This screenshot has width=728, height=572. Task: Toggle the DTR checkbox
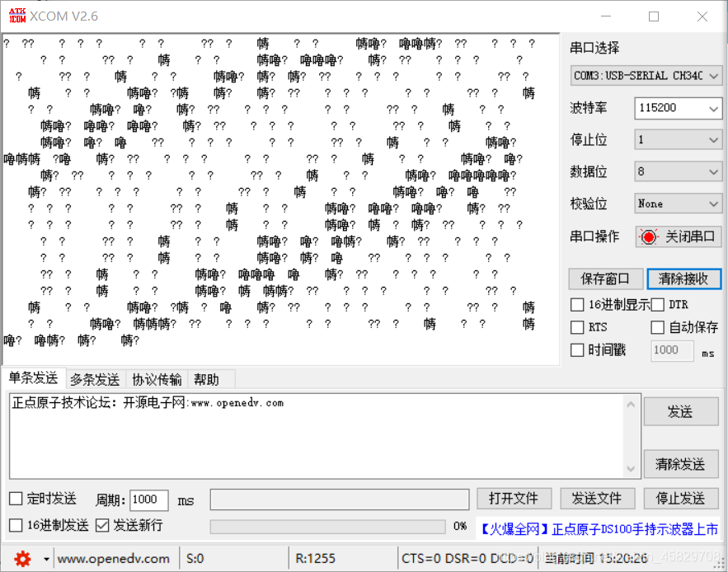(657, 304)
